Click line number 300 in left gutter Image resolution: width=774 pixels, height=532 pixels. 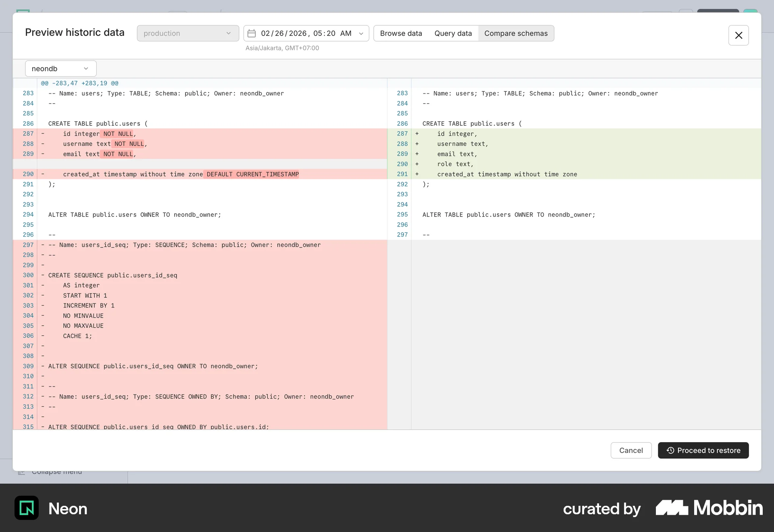[28, 275]
